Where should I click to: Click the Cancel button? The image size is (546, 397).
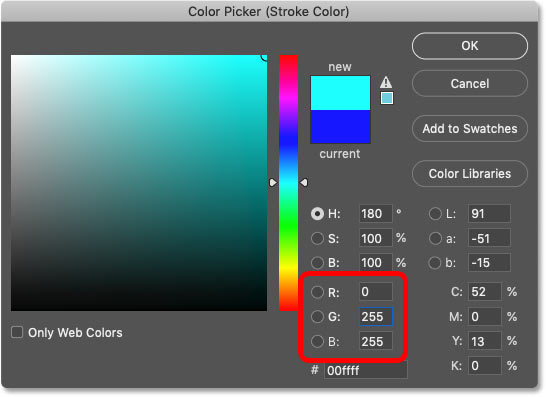click(469, 84)
